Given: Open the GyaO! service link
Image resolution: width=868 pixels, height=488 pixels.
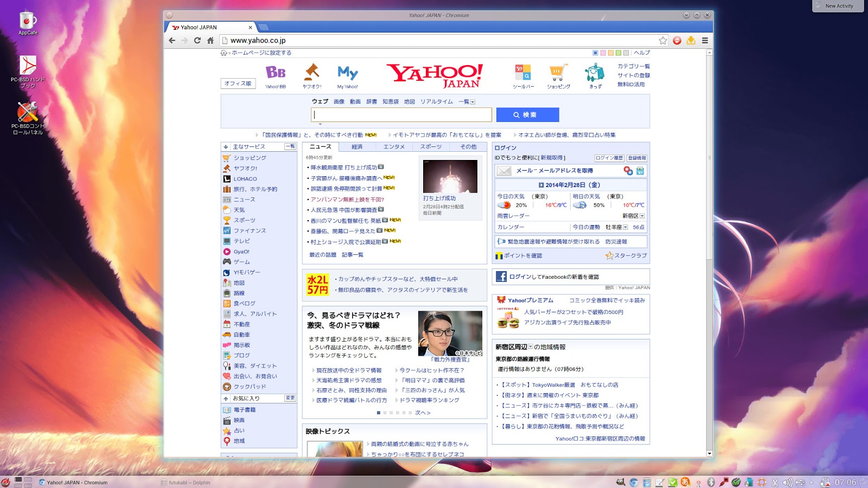Looking at the screenshot, I should tap(241, 252).
